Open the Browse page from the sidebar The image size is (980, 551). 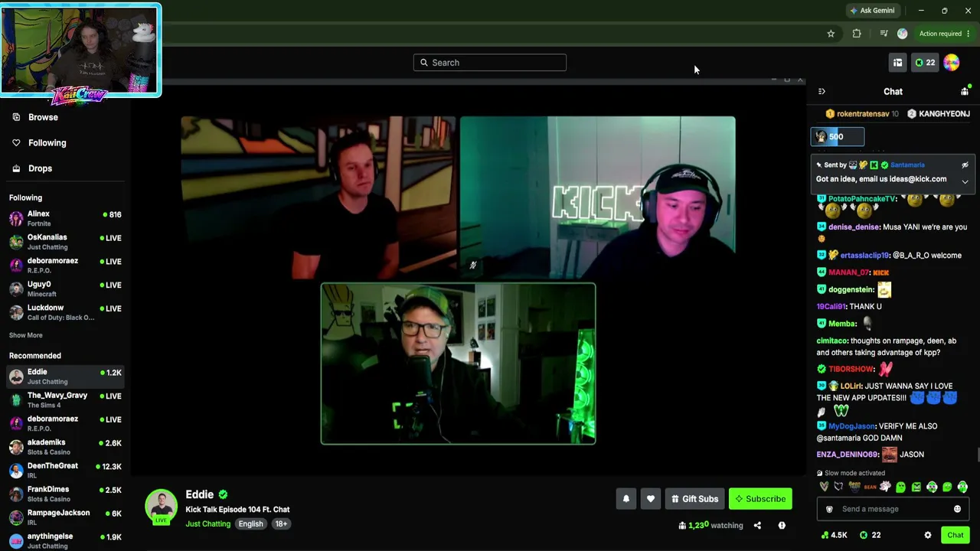pyautogui.click(x=43, y=117)
